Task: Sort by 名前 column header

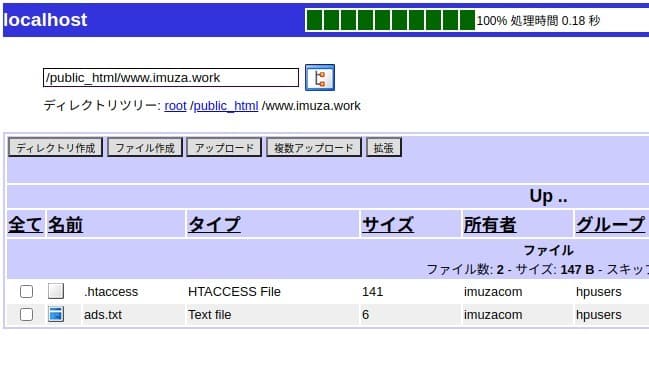Action: click(65, 224)
